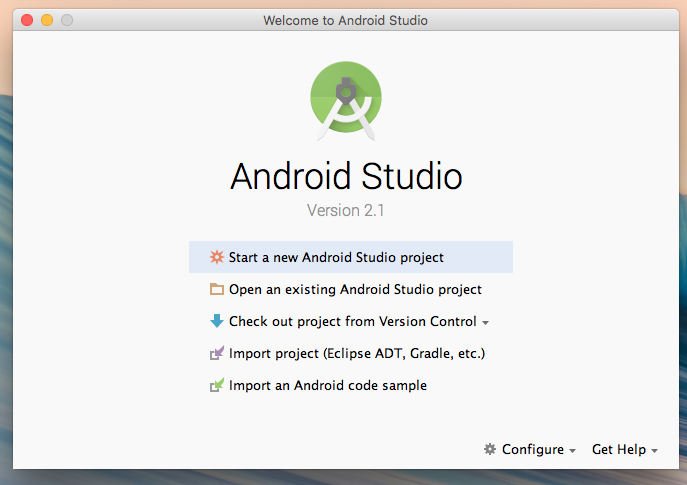
Task: Click the Import Android code sample icon
Action: (x=216, y=385)
